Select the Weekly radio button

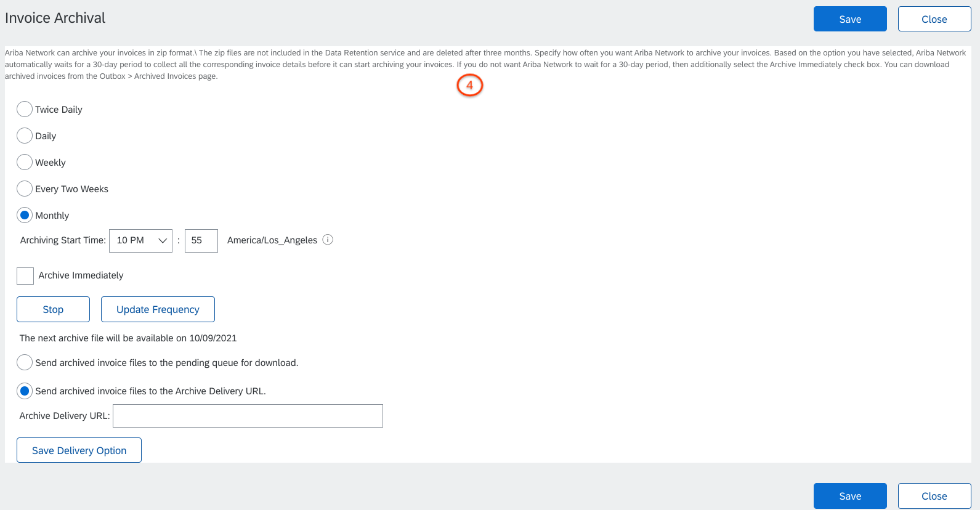pos(25,162)
